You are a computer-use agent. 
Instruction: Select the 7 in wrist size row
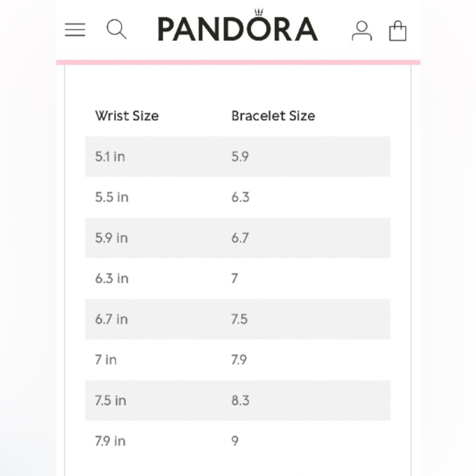tap(238, 360)
